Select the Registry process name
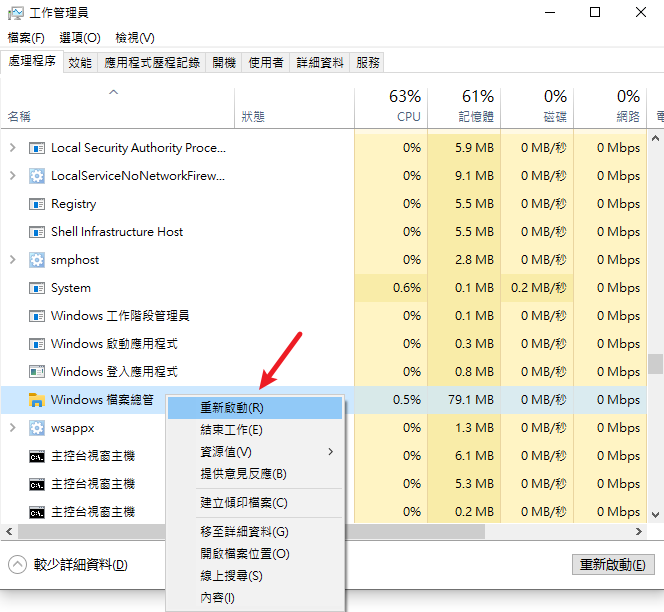The width and height of the screenshot is (664, 612). [x=74, y=204]
